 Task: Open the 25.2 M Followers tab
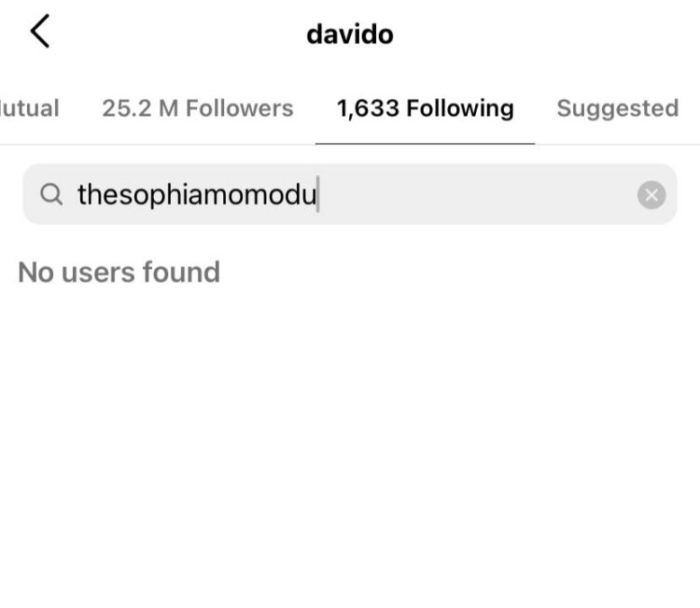point(198,108)
